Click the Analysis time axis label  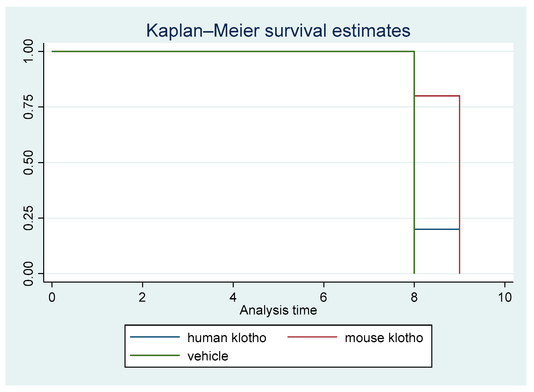(x=278, y=310)
